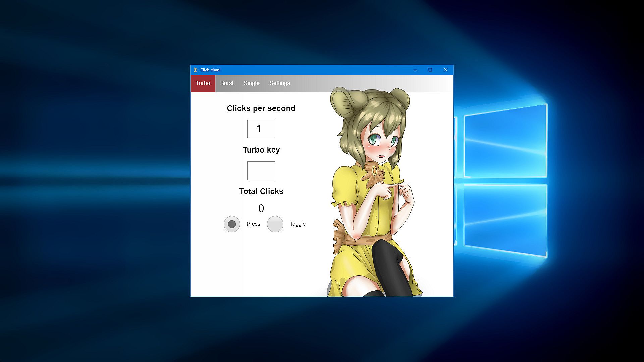This screenshot has width=644, height=362.
Task: Click the Click-chan app icon in title bar
Action: point(196,70)
